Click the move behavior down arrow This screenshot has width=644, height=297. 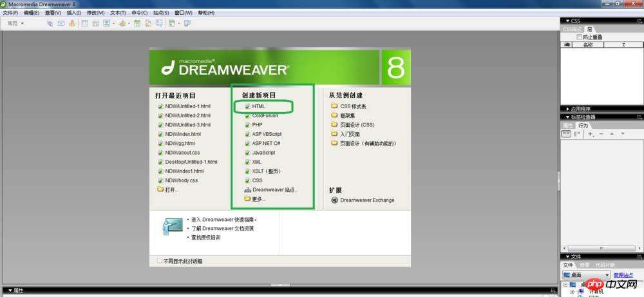pos(623,134)
